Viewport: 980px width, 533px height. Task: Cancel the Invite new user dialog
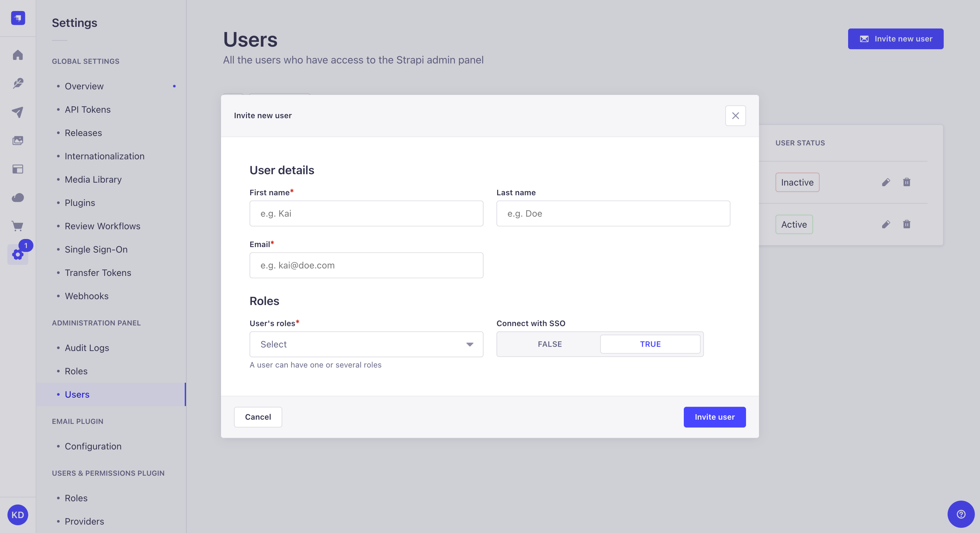point(258,417)
